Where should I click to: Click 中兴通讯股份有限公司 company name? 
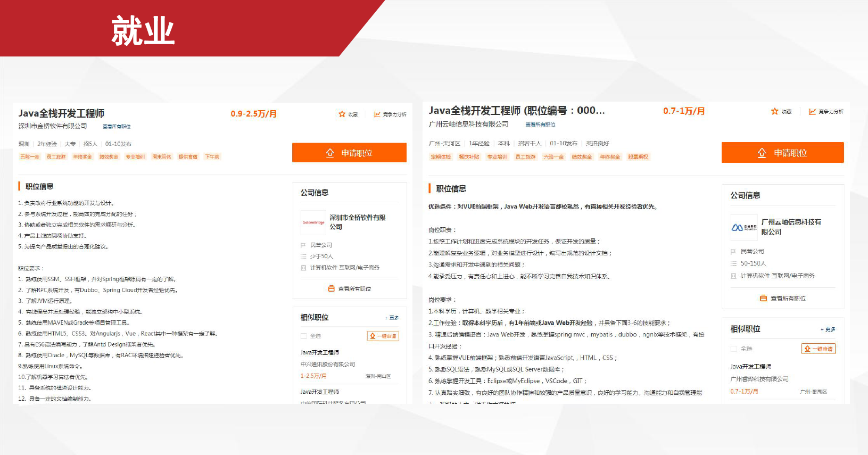[327, 365]
